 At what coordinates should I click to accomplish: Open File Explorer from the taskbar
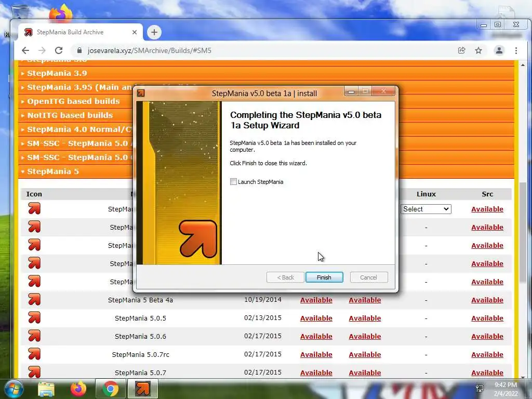pos(46,389)
